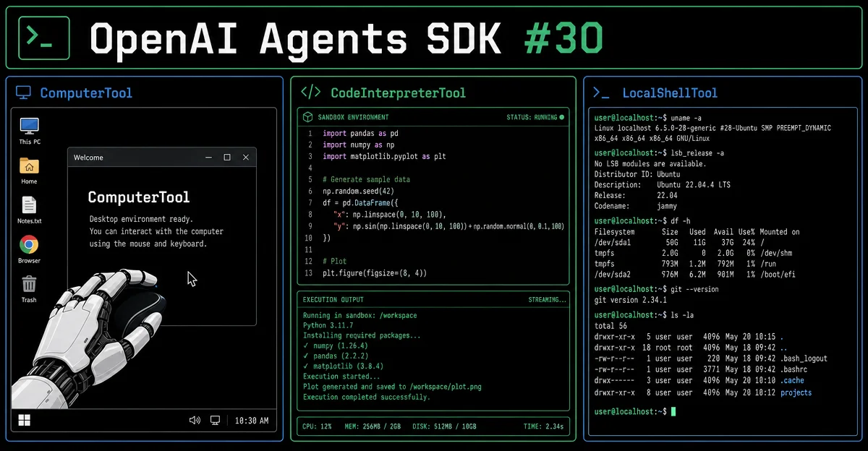
Task: Click the OpenAI Agents SDK #30 title
Action: (346, 38)
